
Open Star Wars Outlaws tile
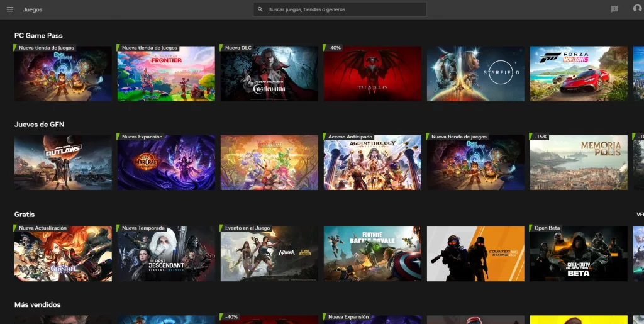(63, 162)
